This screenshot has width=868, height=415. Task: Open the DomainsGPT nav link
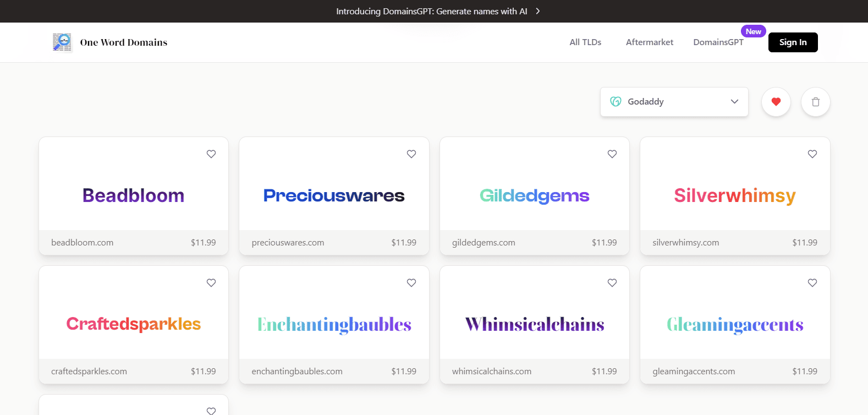718,42
